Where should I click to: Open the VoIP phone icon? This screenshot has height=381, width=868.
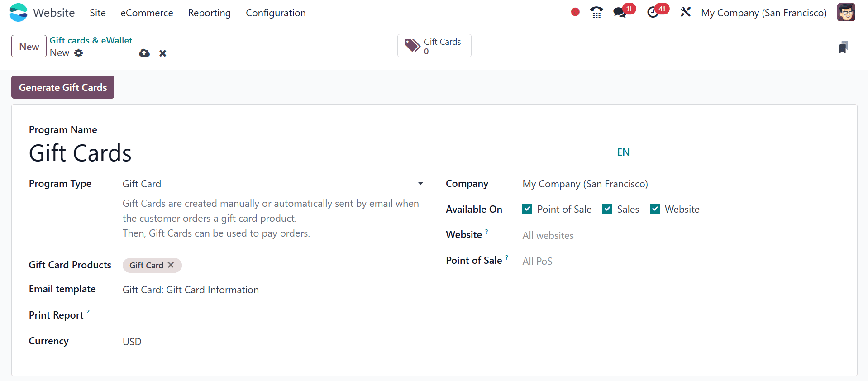[596, 12]
